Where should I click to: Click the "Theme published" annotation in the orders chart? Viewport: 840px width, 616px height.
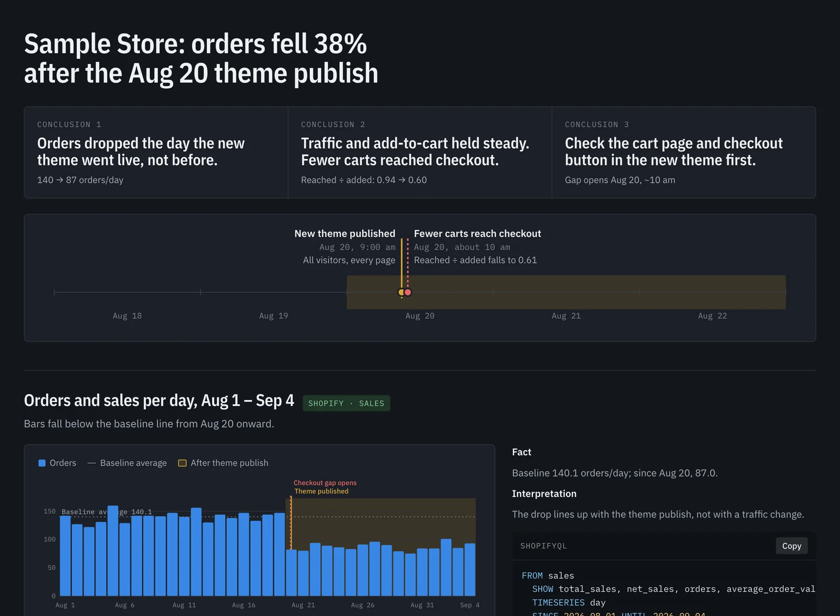click(321, 492)
